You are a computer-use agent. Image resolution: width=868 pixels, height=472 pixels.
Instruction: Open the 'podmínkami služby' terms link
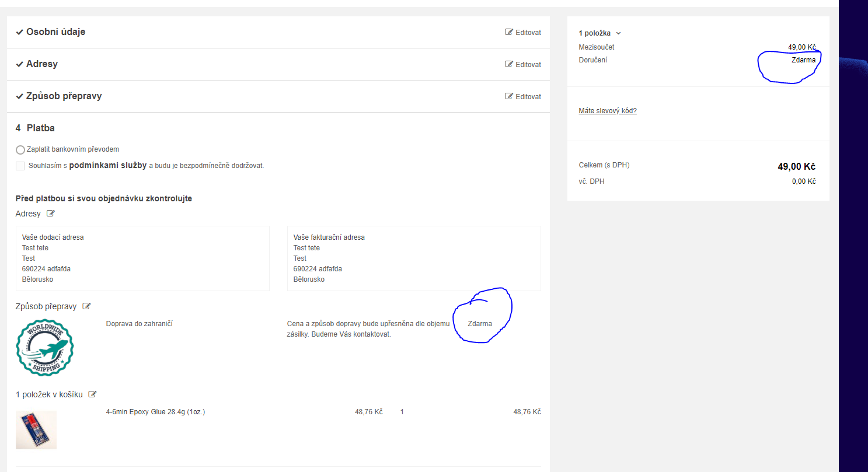pos(108,166)
